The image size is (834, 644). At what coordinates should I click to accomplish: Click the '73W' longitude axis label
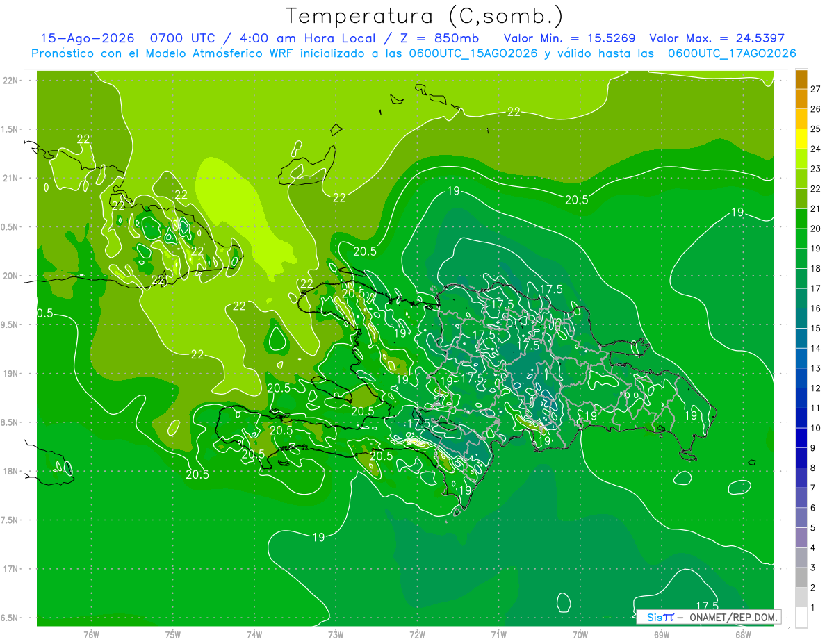coord(336,635)
